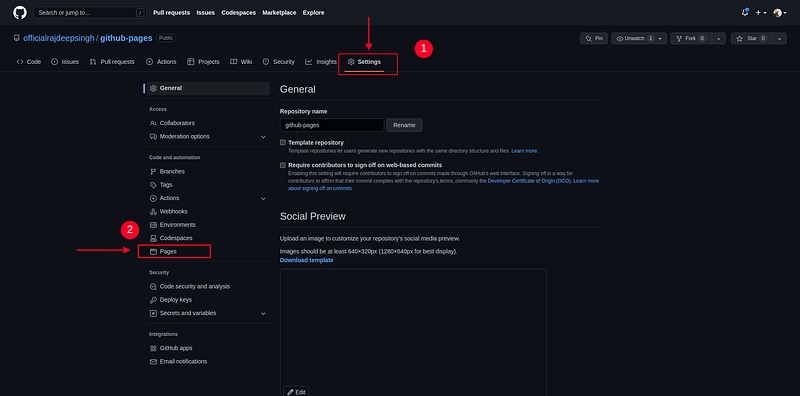
Task: Open the plus create-new dropdown
Action: [x=761, y=13]
